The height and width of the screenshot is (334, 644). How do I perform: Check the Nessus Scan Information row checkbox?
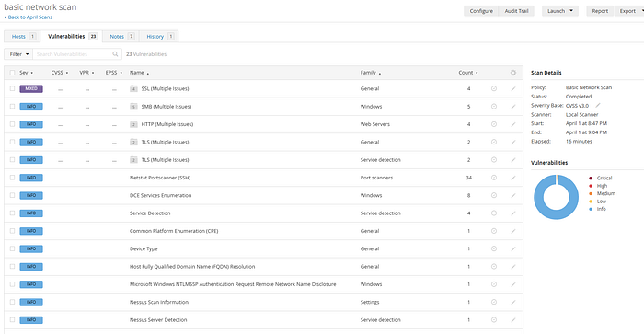[x=12, y=302]
